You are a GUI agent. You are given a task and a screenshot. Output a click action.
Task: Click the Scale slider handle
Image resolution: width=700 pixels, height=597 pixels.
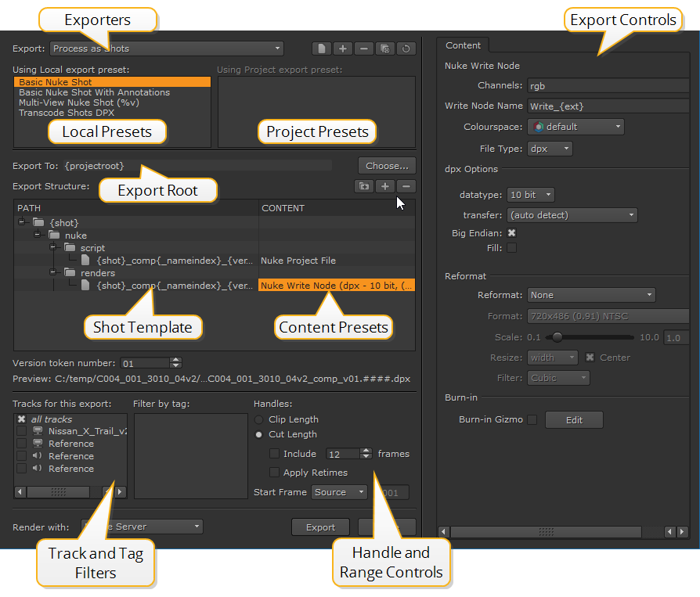tap(557, 337)
